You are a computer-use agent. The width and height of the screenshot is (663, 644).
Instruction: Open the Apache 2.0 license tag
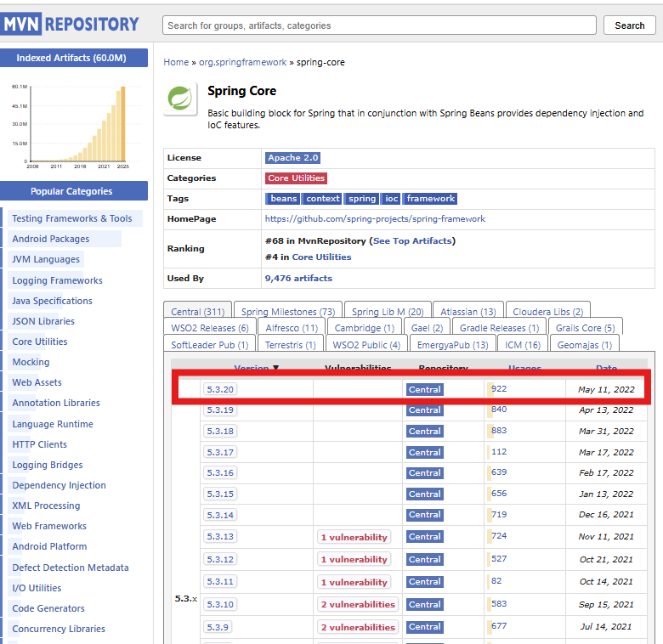tap(292, 158)
